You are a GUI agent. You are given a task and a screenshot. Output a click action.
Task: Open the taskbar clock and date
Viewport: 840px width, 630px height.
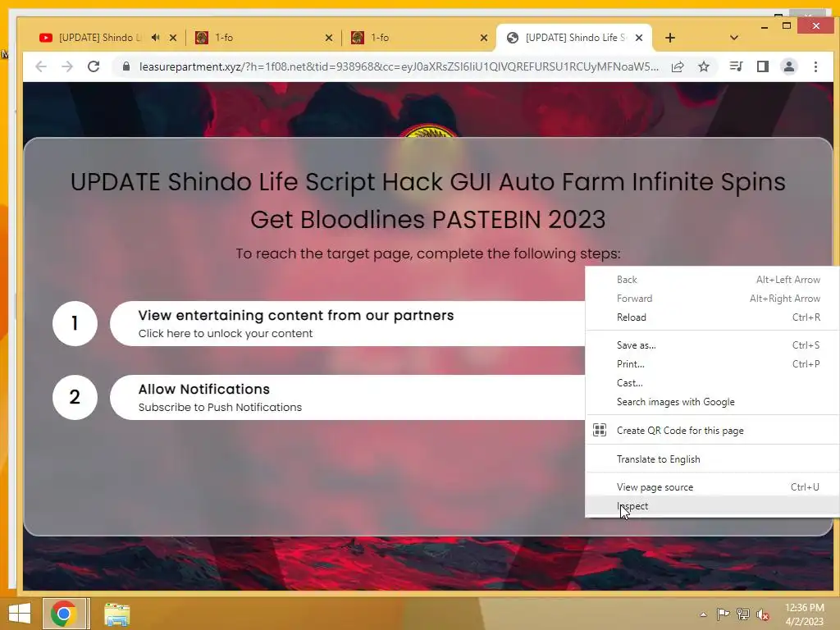point(804,614)
